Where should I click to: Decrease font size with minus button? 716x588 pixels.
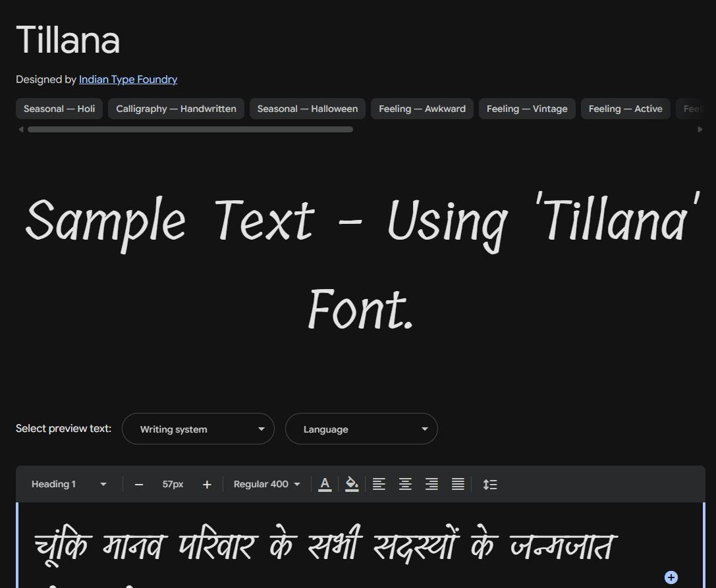tap(139, 485)
